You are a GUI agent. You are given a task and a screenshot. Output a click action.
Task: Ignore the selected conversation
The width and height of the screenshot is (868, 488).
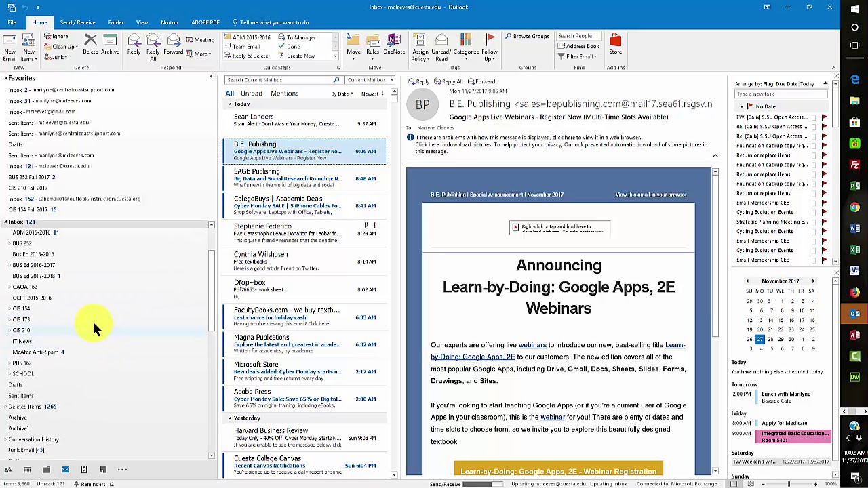pos(56,37)
